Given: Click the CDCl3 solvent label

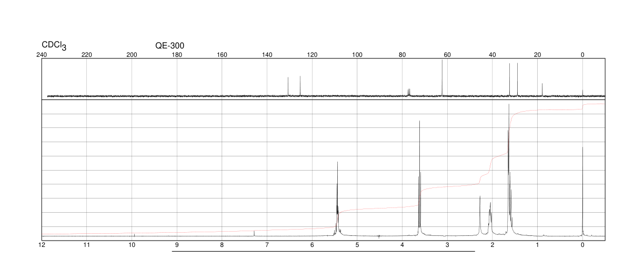Looking at the screenshot, I should coord(54,46).
